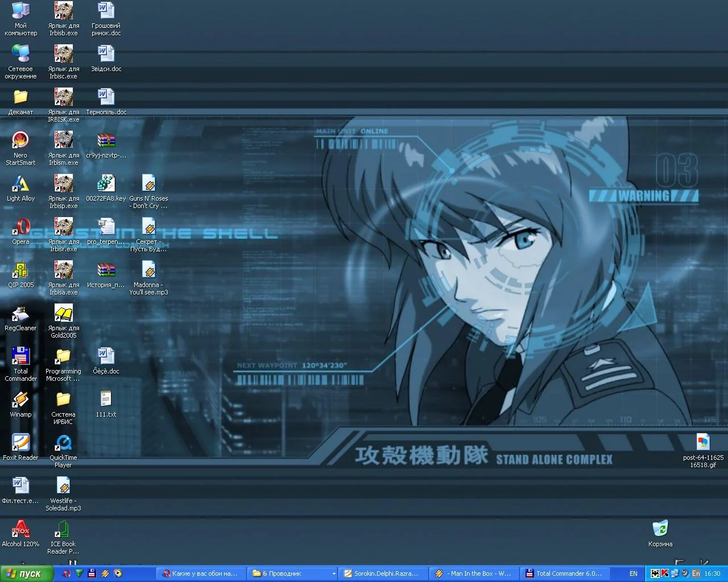The width and height of the screenshot is (728, 582).
Task: Launch Total Commander from quick launch
Action: tap(92, 573)
